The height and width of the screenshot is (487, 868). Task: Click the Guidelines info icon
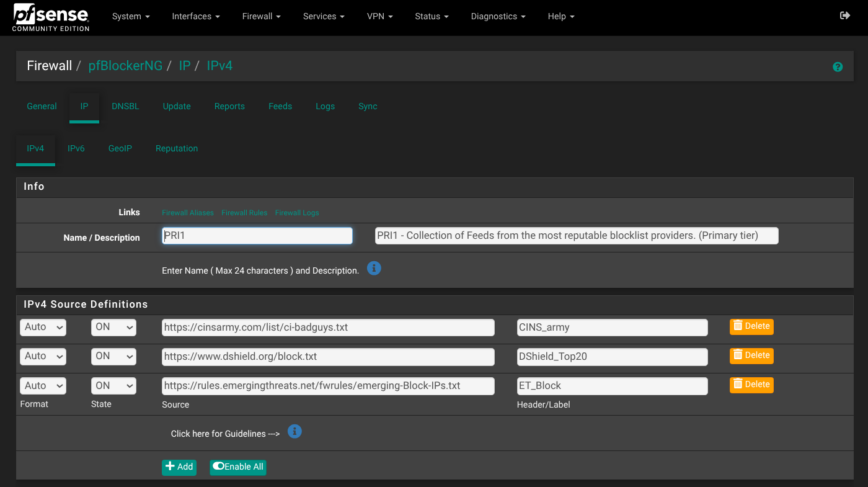294,431
